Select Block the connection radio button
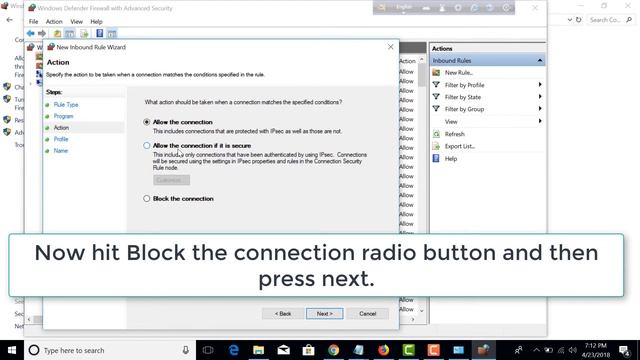 [147, 199]
